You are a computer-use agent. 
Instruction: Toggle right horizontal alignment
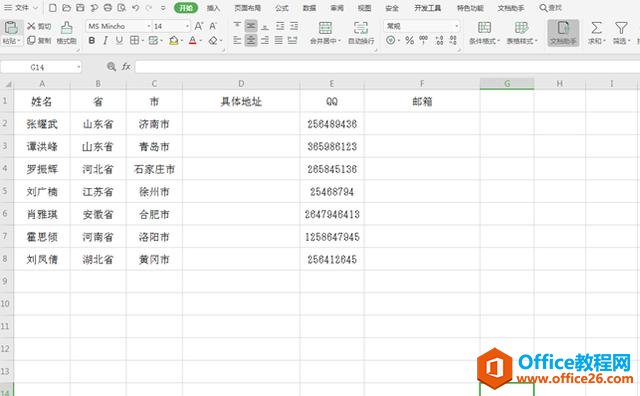[265, 40]
